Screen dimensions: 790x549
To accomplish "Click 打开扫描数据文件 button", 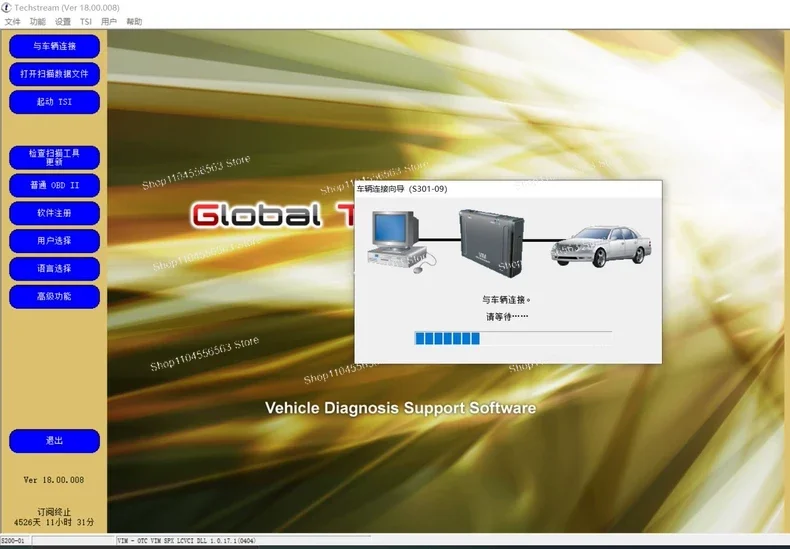I will (x=54, y=74).
